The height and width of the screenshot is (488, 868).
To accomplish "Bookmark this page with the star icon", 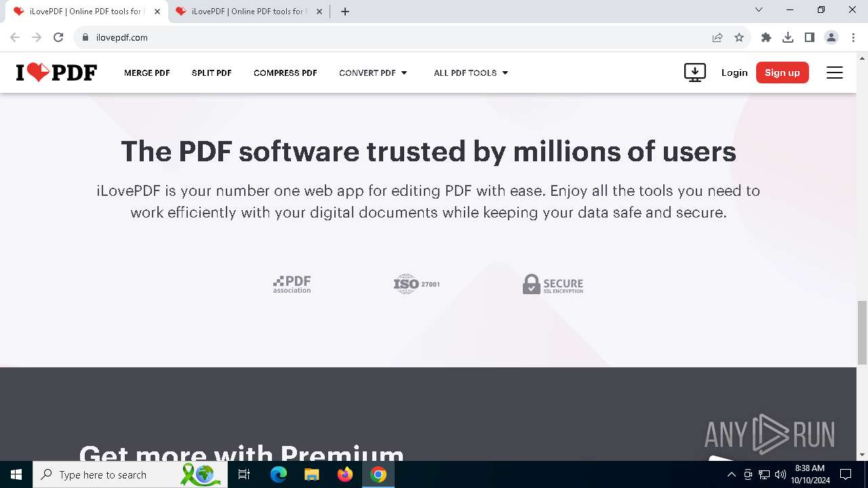I will coord(739,37).
